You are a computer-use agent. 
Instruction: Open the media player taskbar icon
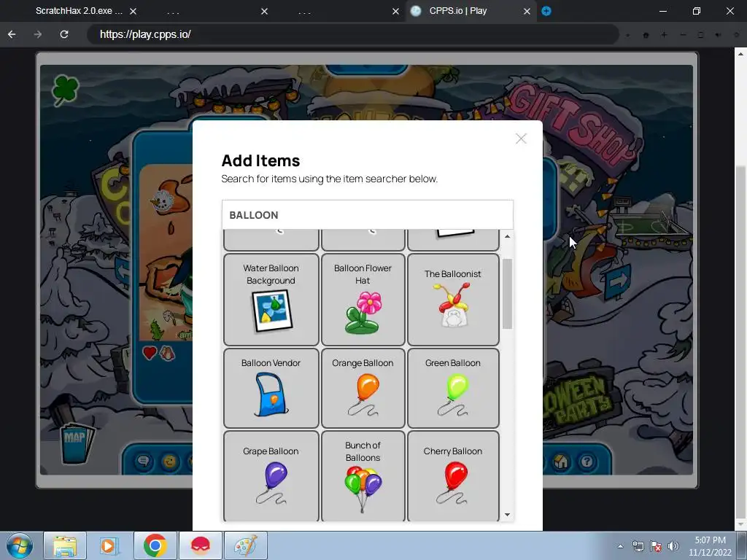[x=109, y=545]
